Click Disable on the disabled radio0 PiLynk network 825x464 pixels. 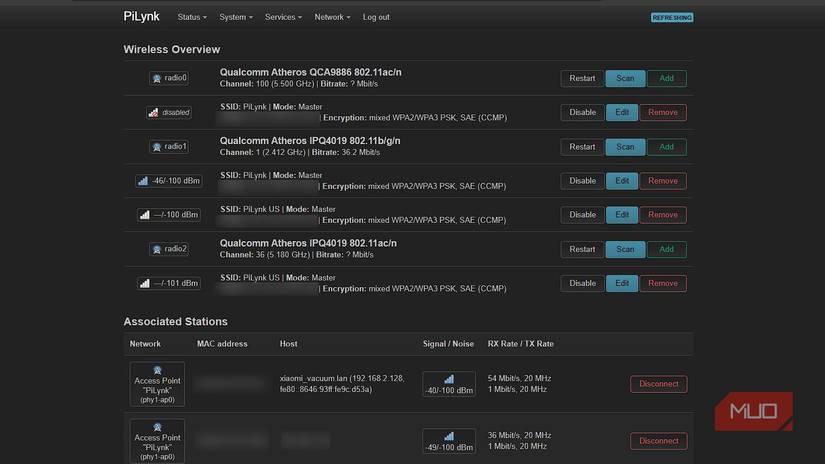click(582, 112)
